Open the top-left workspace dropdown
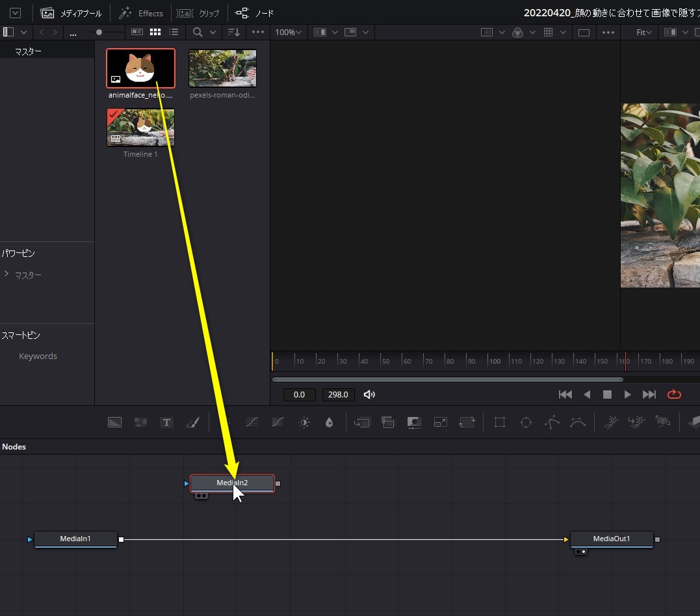The image size is (700, 616). (15, 13)
